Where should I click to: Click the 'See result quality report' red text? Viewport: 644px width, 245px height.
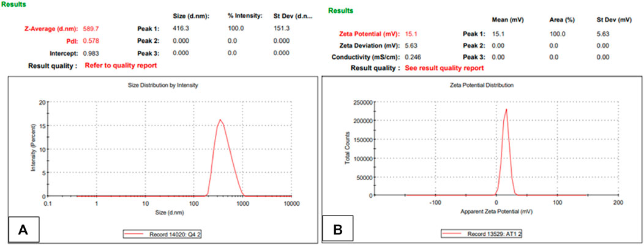pos(444,68)
